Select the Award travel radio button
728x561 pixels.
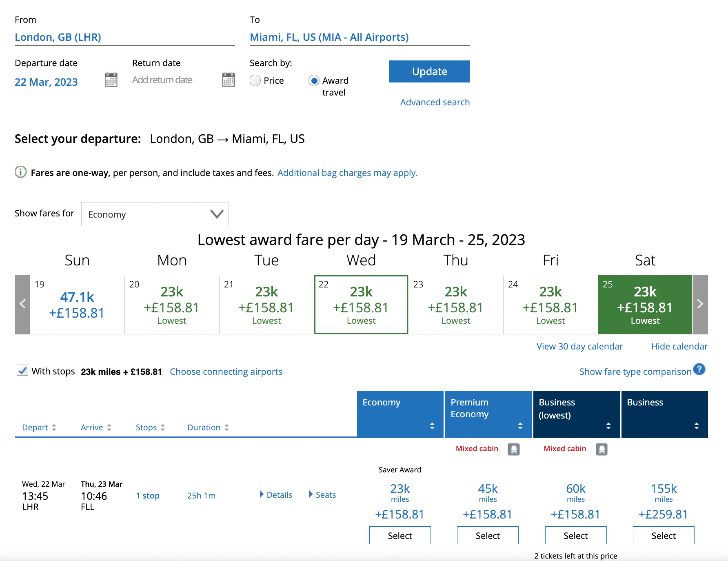click(x=314, y=80)
